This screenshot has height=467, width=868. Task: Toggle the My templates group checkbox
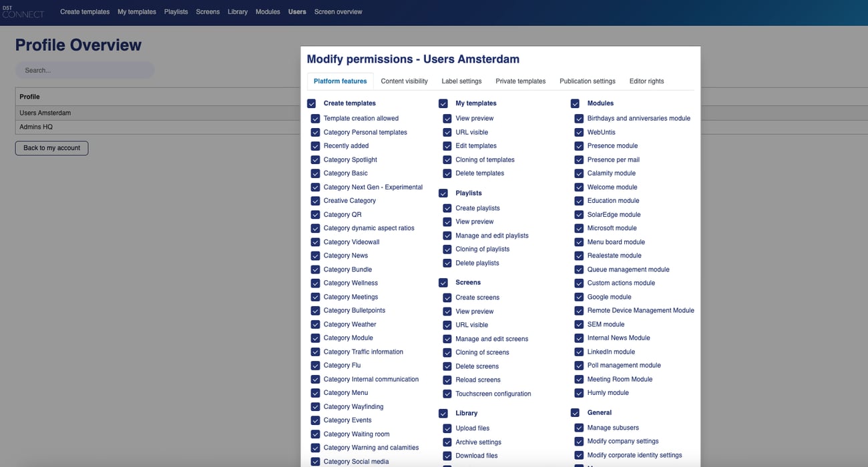[443, 103]
